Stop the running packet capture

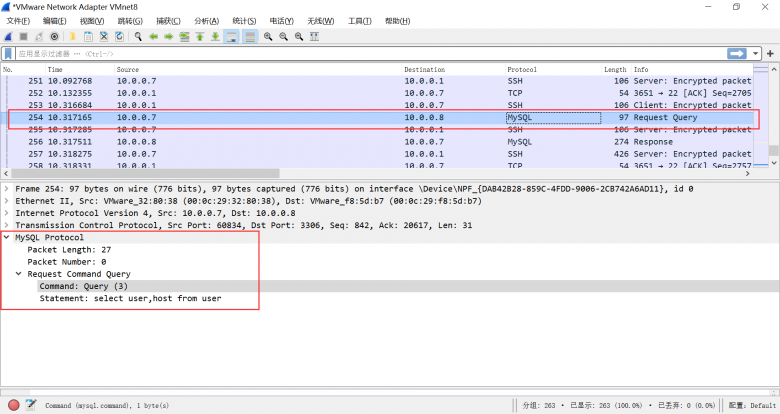[23, 36]
